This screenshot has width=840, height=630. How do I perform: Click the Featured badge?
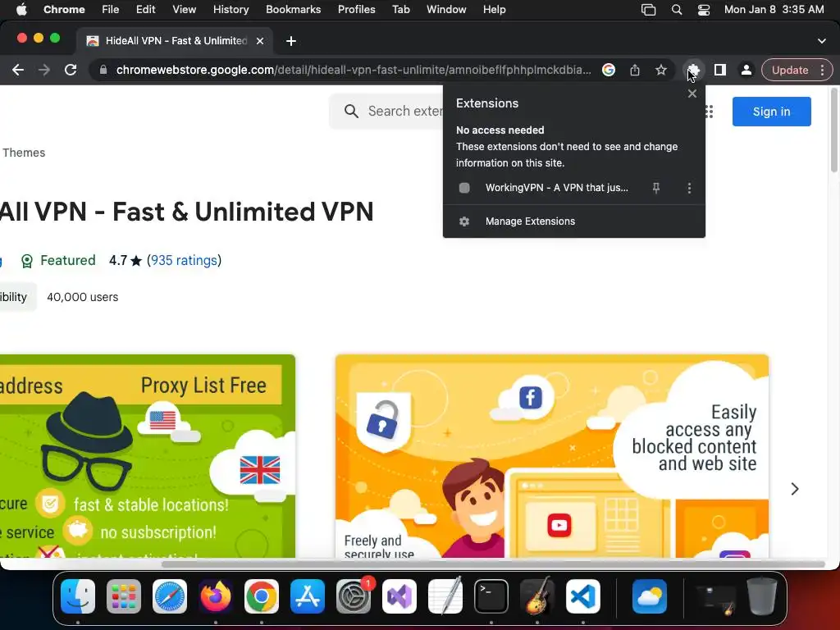tap(58, 260)
